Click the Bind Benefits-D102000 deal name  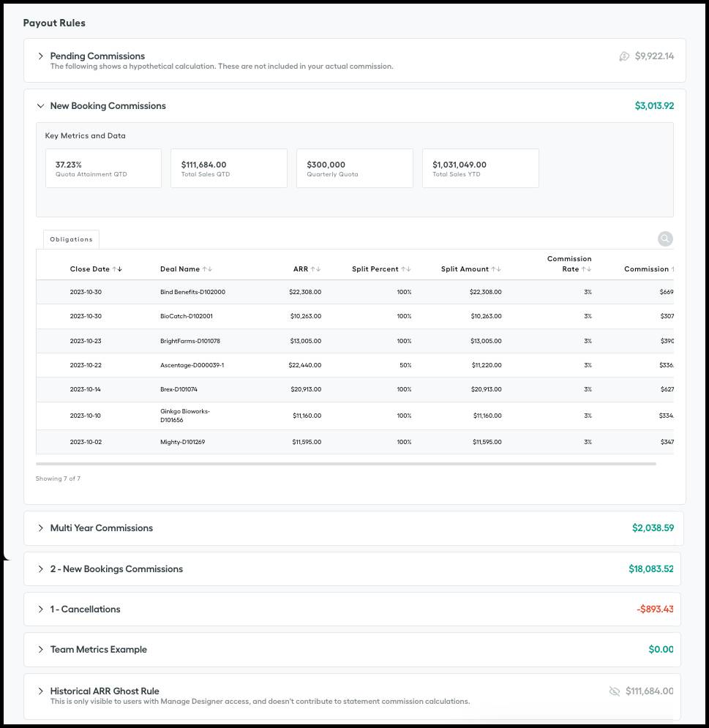coord(192,292)
